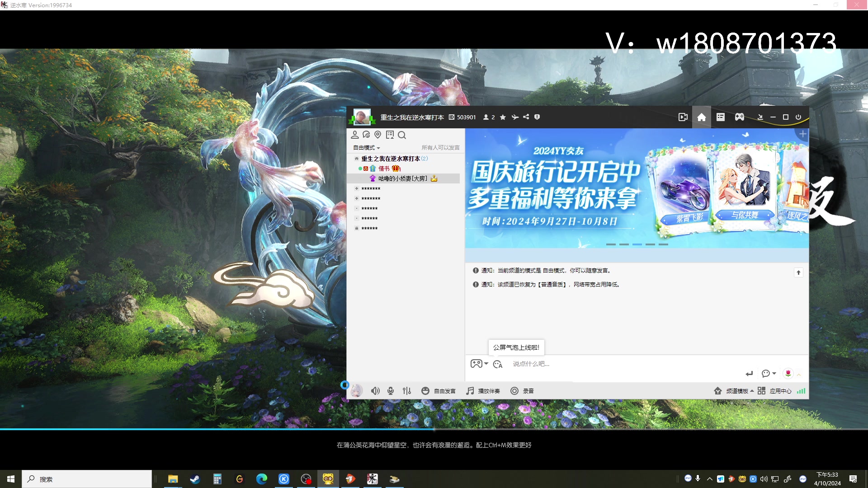Toggle 录音 recording

coord(522,391)
